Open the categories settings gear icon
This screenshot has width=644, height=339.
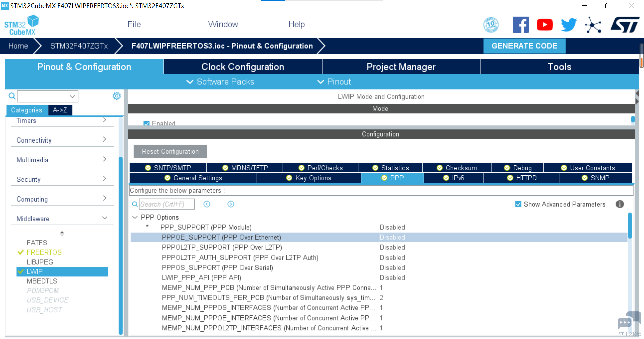[116, 96]
